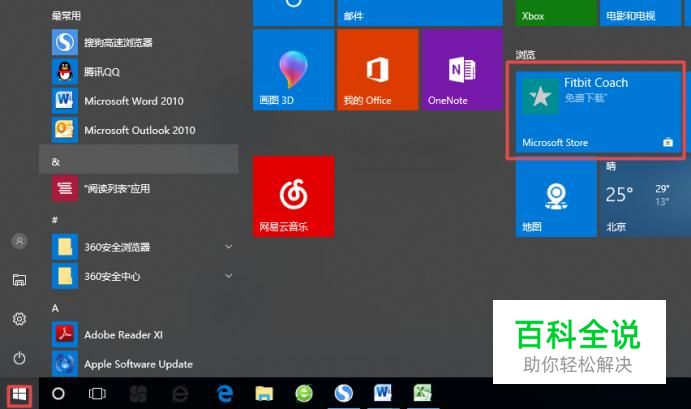Open the OneNote tile
The image size is (691, 409).
point(462,70)
